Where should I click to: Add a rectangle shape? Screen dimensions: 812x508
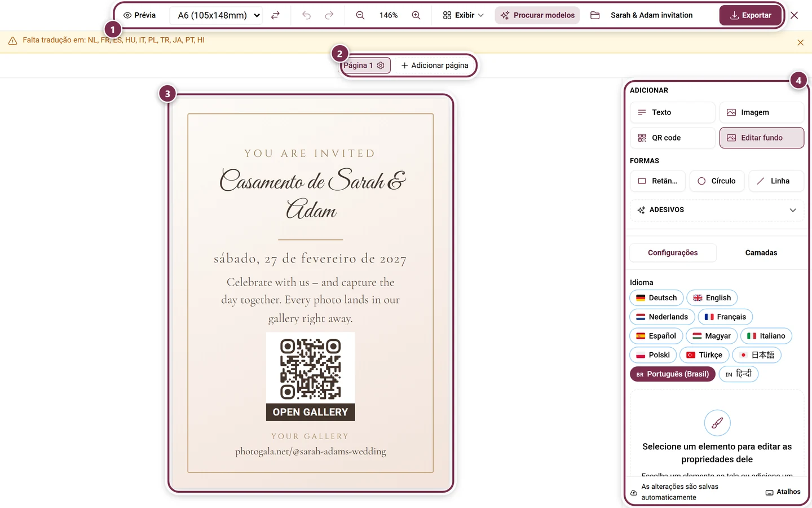[x=657, y=181]
